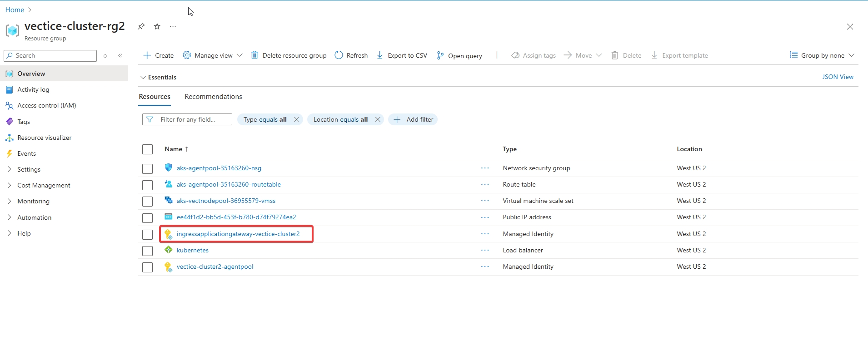Viewport: 868px width, 350px height.
Task: Open the Group by none dropdown
Action: (x=822, y=55)
